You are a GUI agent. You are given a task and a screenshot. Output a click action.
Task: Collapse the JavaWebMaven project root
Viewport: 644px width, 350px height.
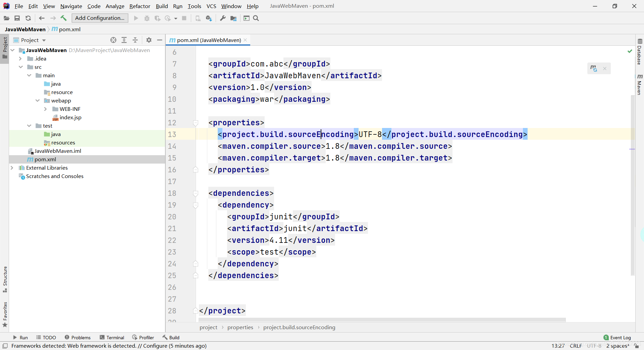coord(12,50)
